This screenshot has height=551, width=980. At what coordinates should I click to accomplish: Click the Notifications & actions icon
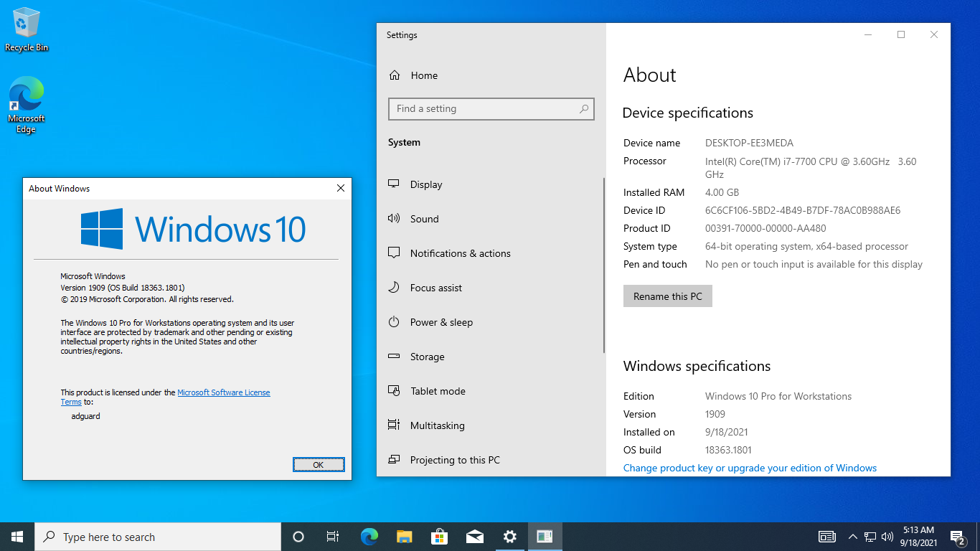pos(394,253)
